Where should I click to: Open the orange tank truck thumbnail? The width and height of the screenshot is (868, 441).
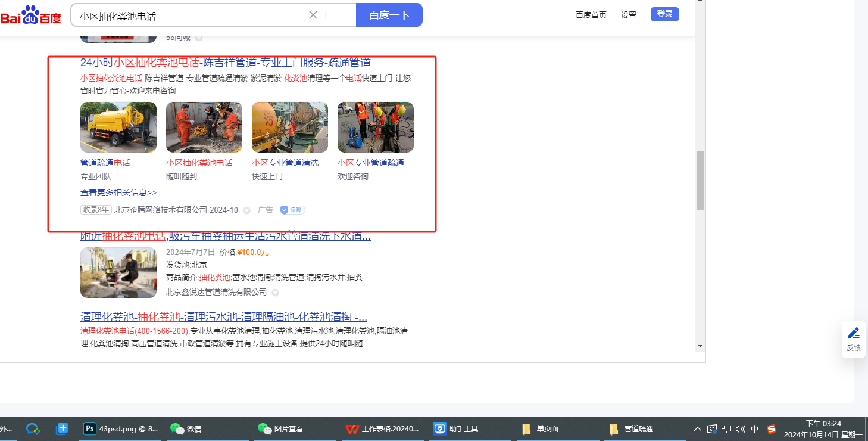coord(290,127)
